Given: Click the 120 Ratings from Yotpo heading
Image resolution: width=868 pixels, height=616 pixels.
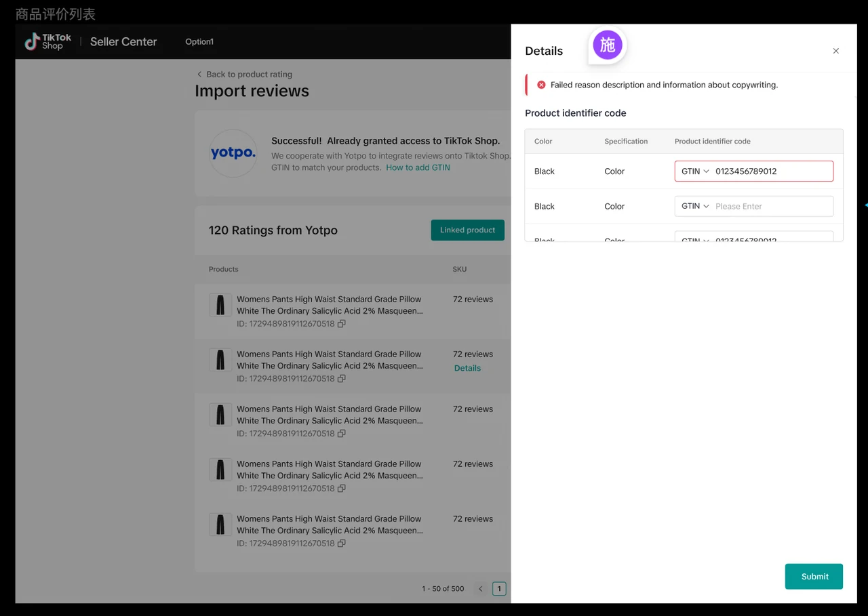Looking at the screenshot, I should 273,230.
